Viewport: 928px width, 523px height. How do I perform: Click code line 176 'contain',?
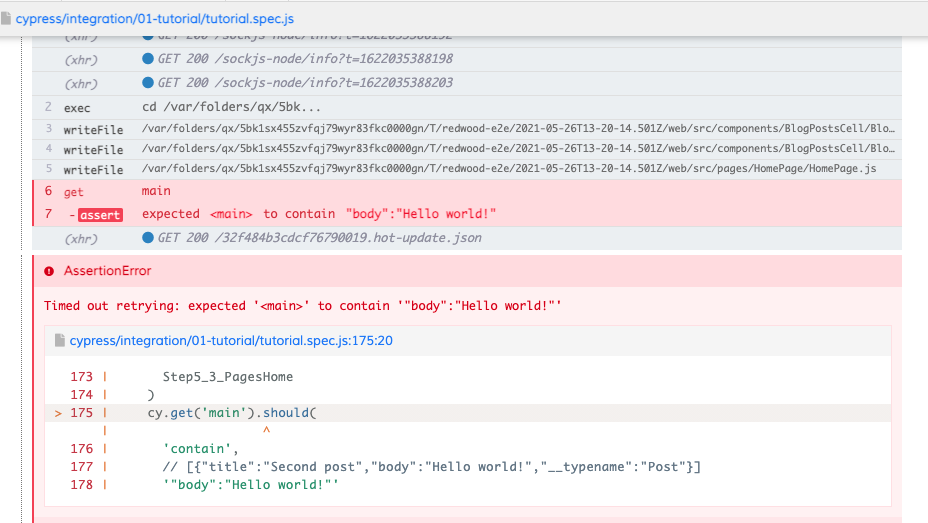coord(200,449)
